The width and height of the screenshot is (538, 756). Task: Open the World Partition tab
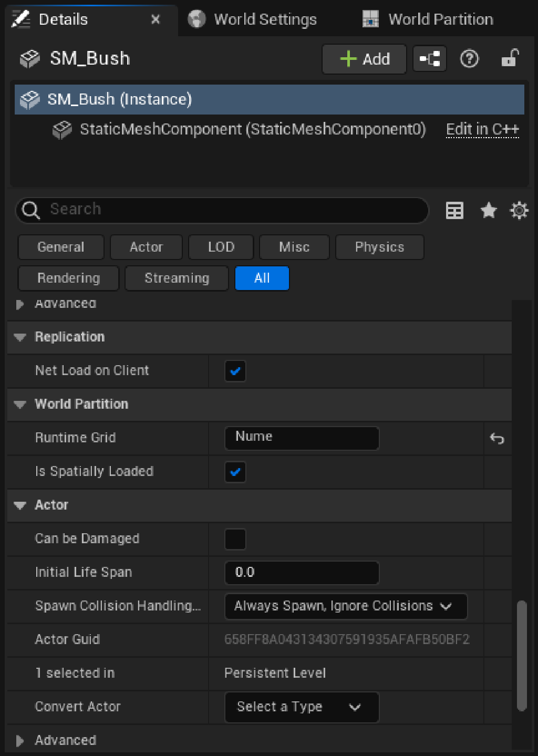pos(429,19)
